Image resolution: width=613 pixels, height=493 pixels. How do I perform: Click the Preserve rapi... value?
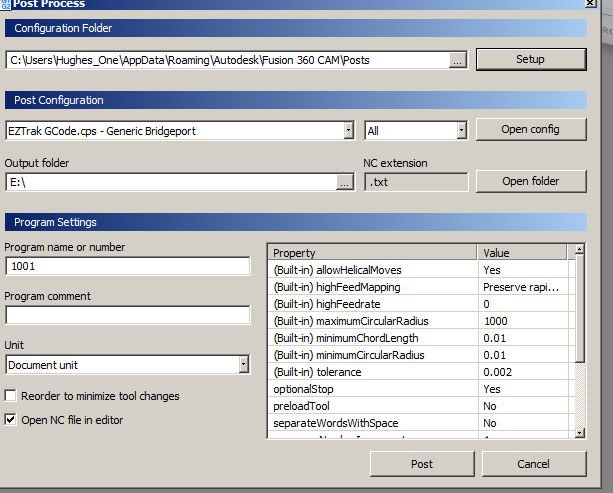(x=523, y=287)
